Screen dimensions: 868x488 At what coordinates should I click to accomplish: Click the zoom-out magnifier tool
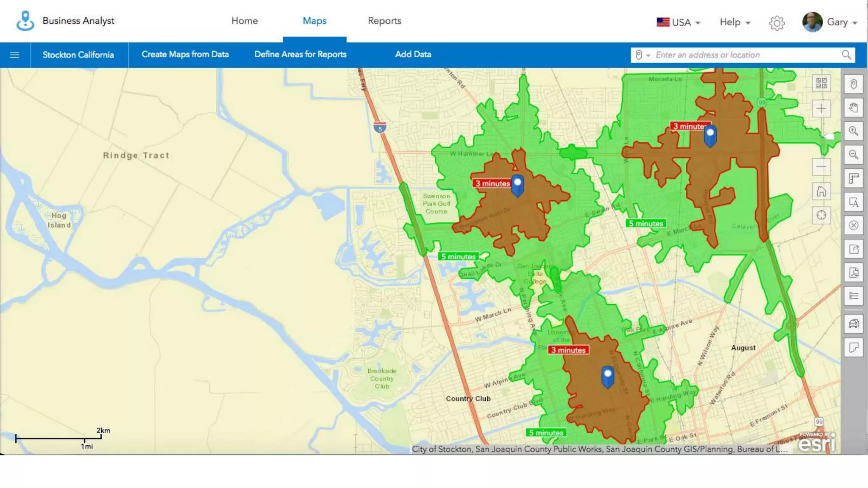(x=853, y=155)
